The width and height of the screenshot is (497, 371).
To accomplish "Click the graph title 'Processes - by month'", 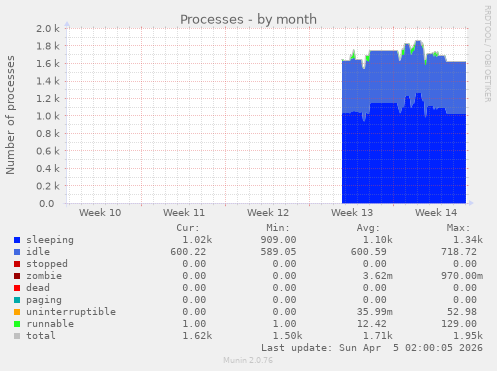I will click(248, 19).
